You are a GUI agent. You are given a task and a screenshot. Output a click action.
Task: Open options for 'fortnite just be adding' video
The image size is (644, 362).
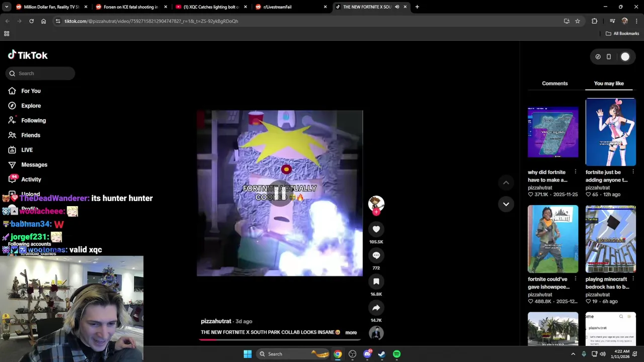point(633,172)
